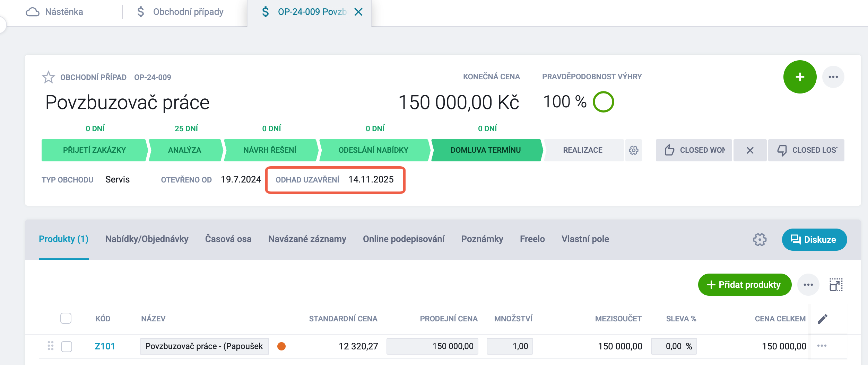Tick the checkbox for the Z101 row
This screenshot has height=365, width=868.
tap(67, 346)
